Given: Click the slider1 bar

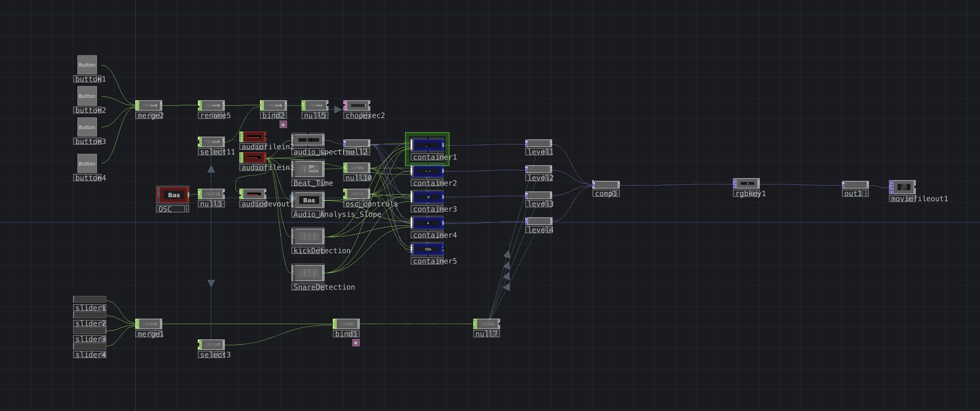Looking at the screenshot, I should [90, 299].
